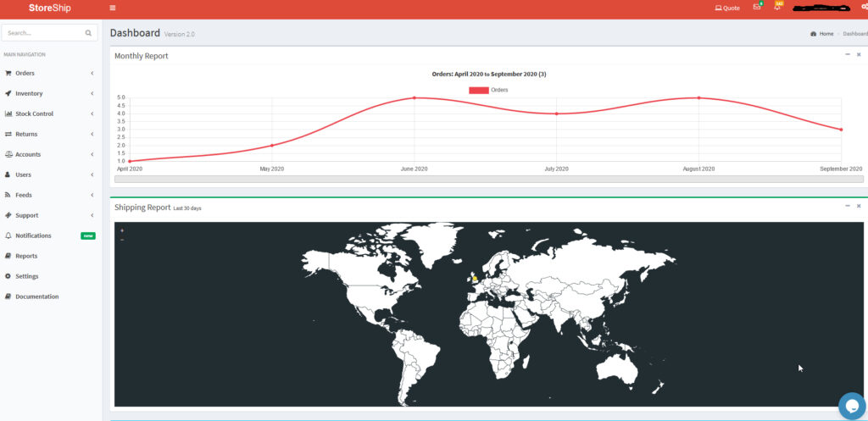This screenshot has height=421, width=868.
Task: Open the mail envelope messages icon
Action: [x=757, y=8]
